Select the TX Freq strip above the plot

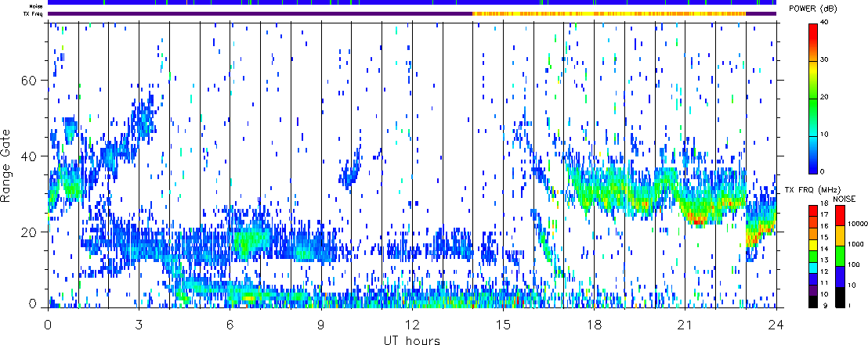point(412,13)
